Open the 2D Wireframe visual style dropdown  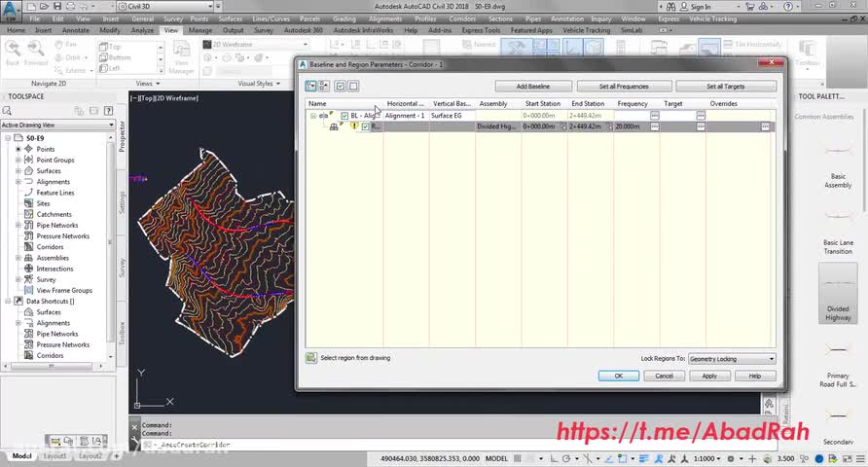256,44
